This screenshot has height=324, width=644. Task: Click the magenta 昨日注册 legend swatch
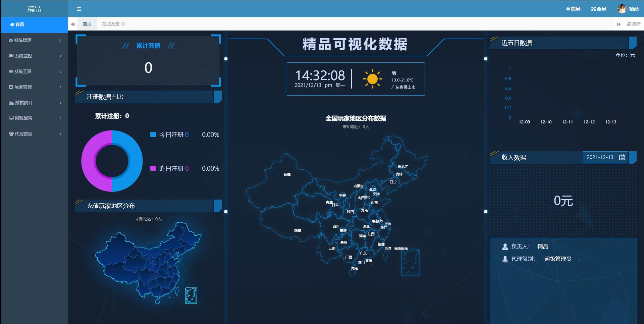154,169
